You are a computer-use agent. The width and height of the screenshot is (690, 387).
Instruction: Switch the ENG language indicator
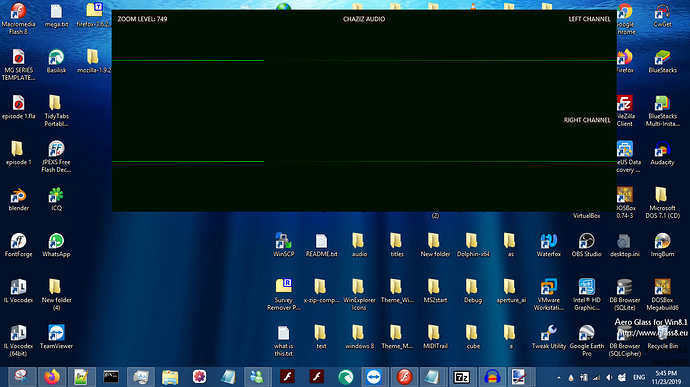click(x=639, y=378)
